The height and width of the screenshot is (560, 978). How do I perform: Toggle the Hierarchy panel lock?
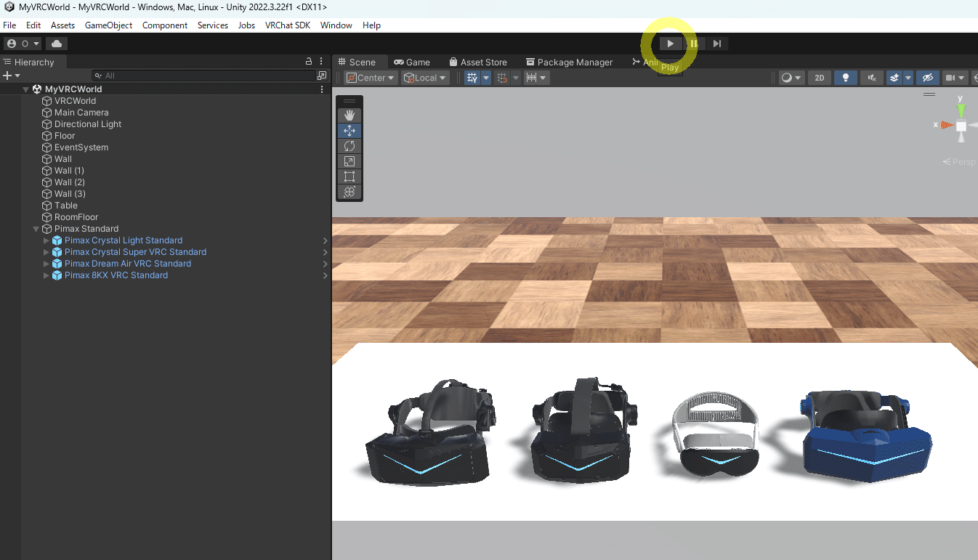pyautogui.click(x=309, y=62)
